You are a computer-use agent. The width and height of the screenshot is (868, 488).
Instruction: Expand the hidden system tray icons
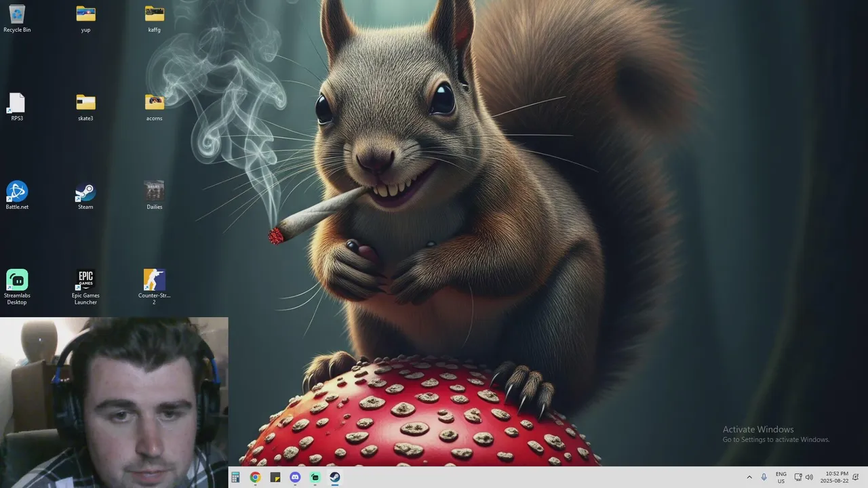(x=749, y=477)
